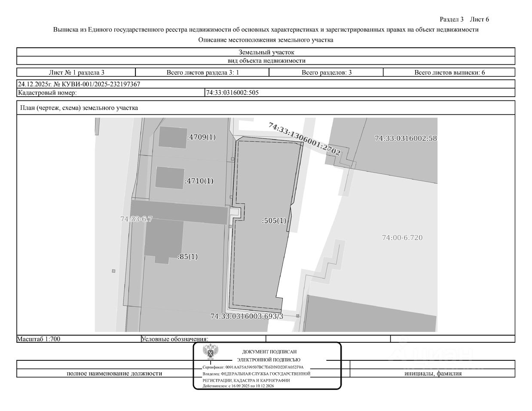Select 'полное наименование должности' field label

pos(114,373)
